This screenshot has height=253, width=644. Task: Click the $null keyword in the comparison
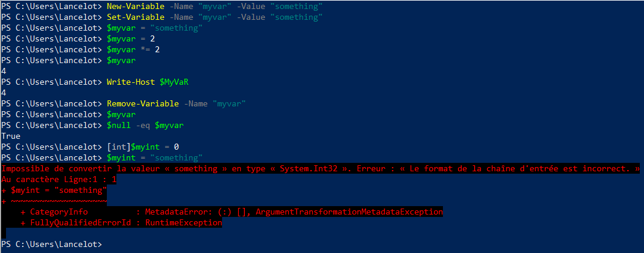[x=119, y=125]
